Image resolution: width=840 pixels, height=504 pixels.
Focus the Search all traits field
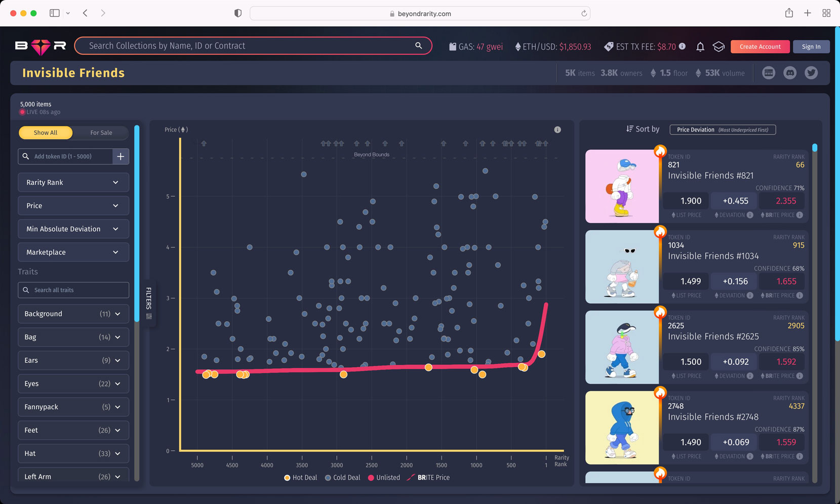click(x=73, y=290)
